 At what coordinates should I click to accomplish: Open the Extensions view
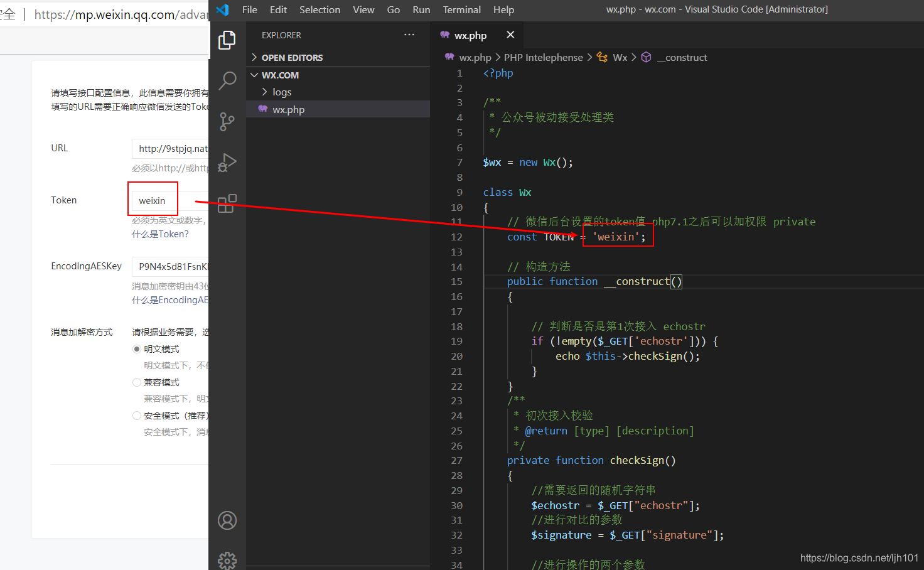(x=227, y=203)
